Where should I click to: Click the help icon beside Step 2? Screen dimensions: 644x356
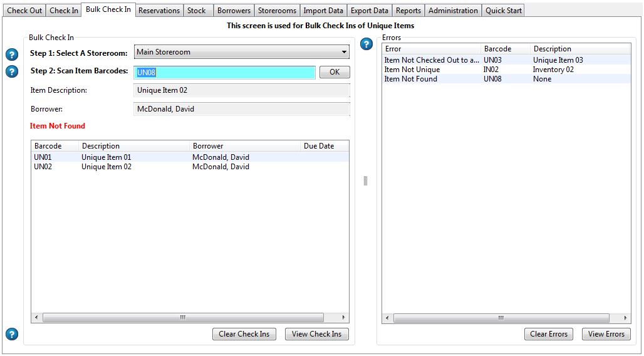(x=11, y=71)
